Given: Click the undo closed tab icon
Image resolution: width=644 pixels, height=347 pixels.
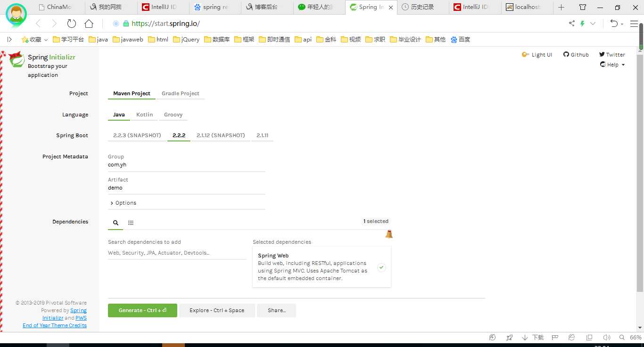Looking at the screenshot, I should click(x=614, y=24).
